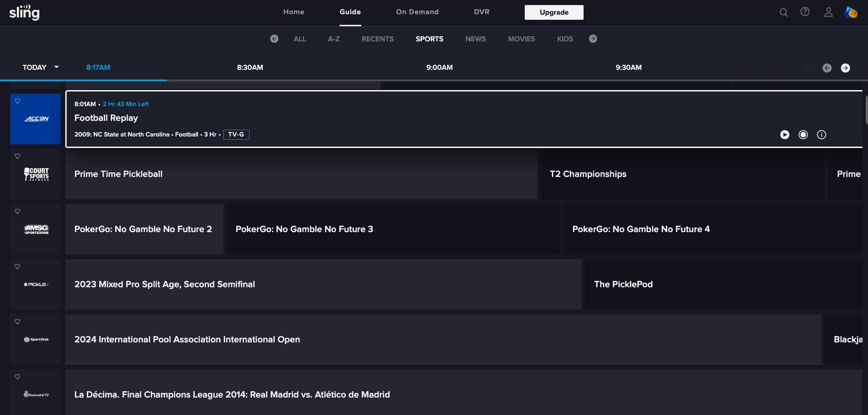
Task: Play Football Replay using its play icon
Action: click(x=785, y=135)
